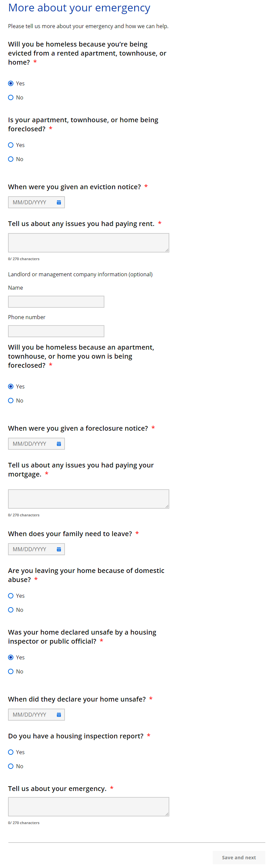Click the issues paying rent text area
273x868 pixels.
[x=89, y=242]
